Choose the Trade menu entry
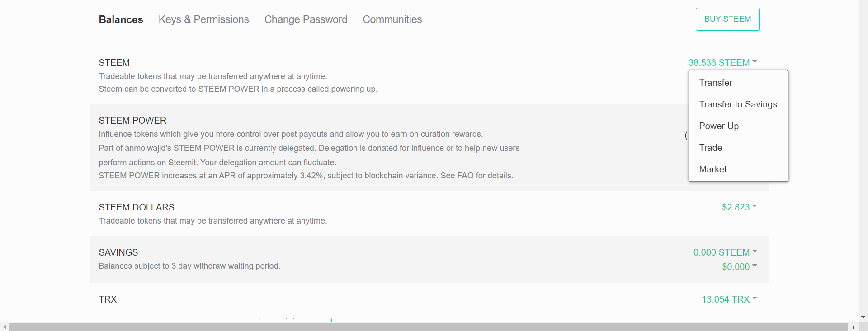 click(x=710, y=148)
